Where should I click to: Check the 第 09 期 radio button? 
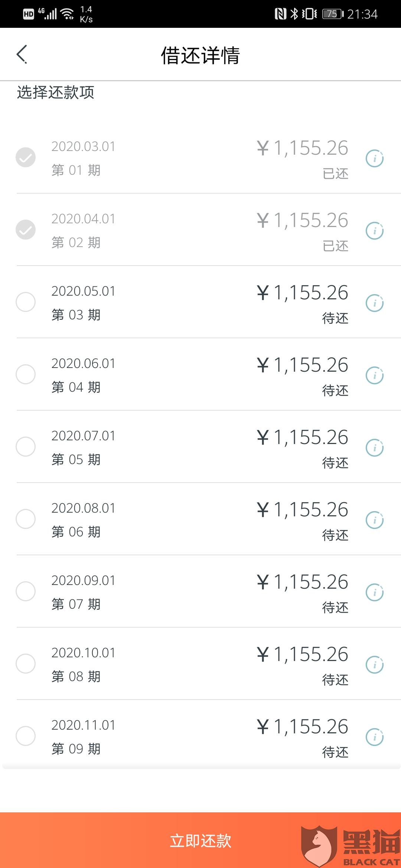point(26,736)
